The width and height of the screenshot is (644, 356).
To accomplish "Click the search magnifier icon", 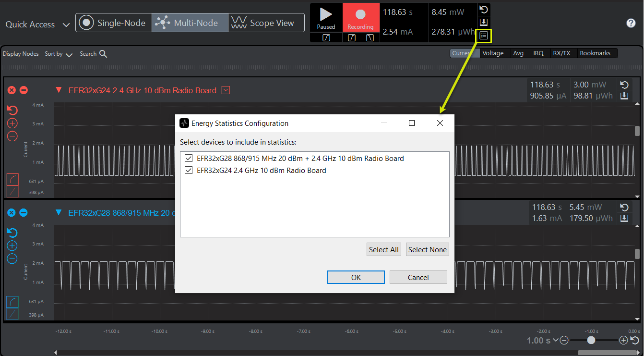I will (103, 54).
